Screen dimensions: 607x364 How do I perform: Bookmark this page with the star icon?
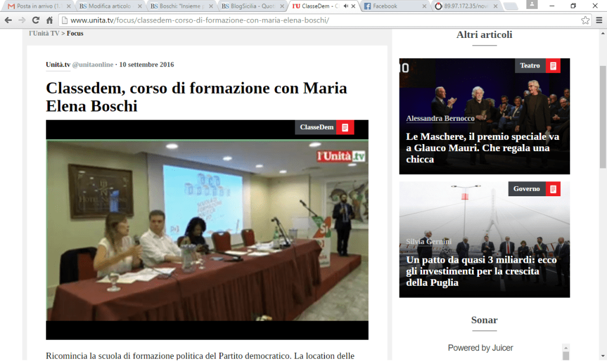coord(585,20)
